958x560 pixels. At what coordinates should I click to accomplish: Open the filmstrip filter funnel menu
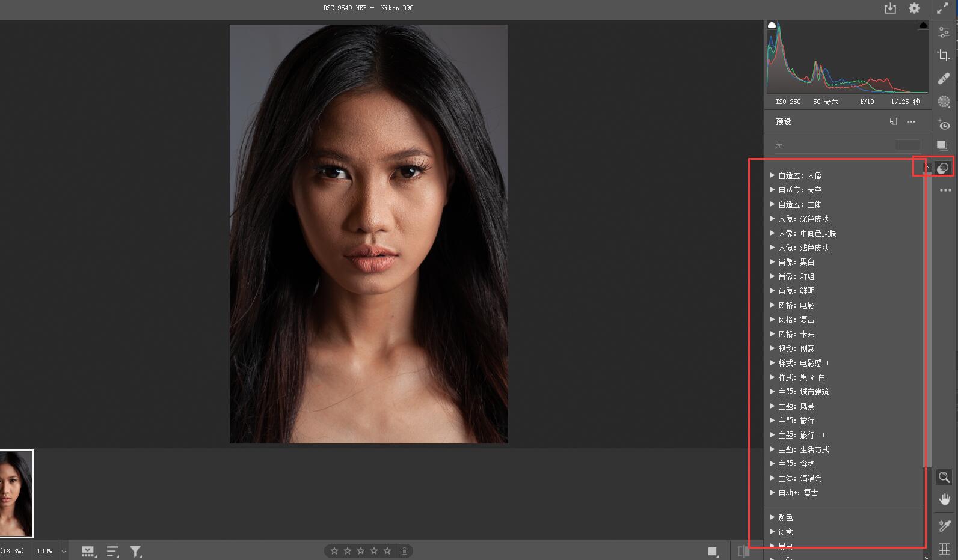[x=136, y=551]
